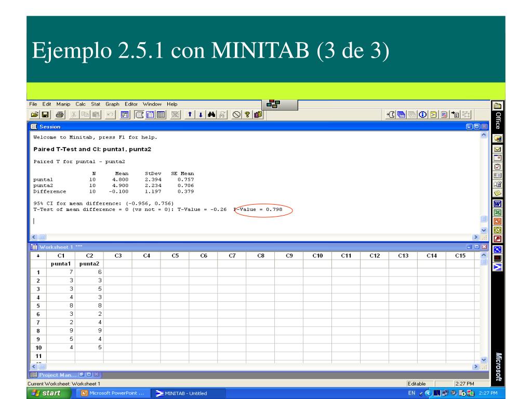Click the Show Info circled-i icon

point(423,115)
